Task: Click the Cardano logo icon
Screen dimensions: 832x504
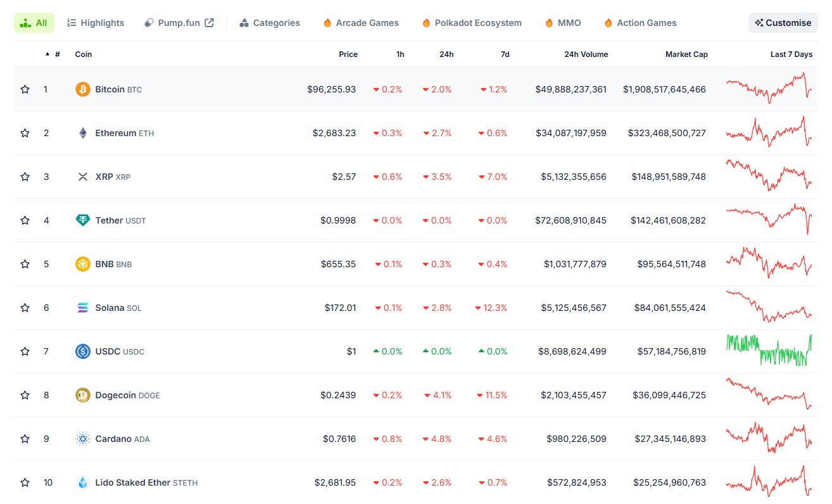Action: pos(83,439)
